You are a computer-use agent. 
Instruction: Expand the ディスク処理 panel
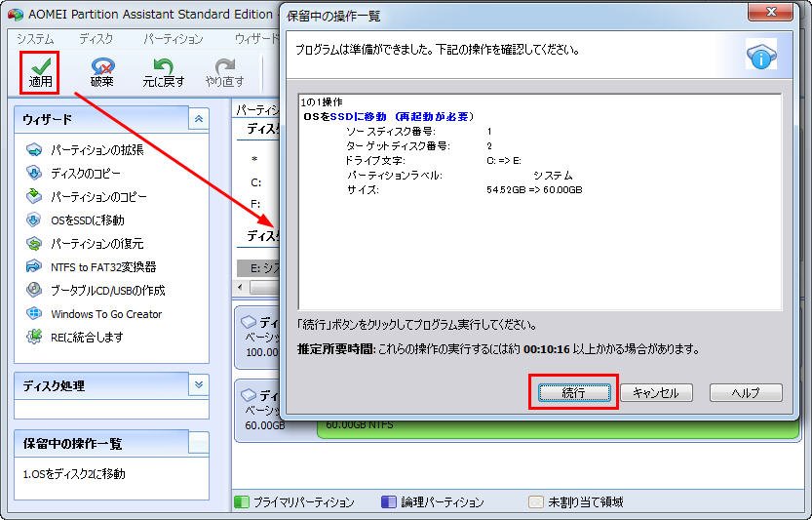point(199,385)
